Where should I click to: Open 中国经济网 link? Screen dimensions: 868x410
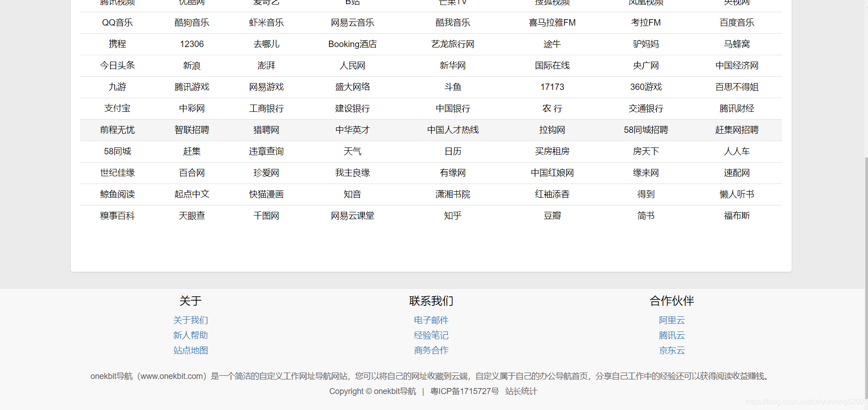click(x=737, y=66)
